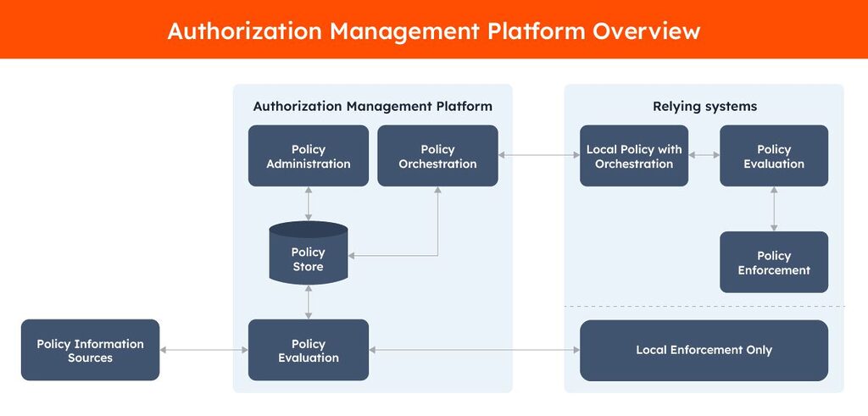The width and height of the screenshot is (868, 416).
Task: Select the Policy Administration box
Action: click(308, 156)
